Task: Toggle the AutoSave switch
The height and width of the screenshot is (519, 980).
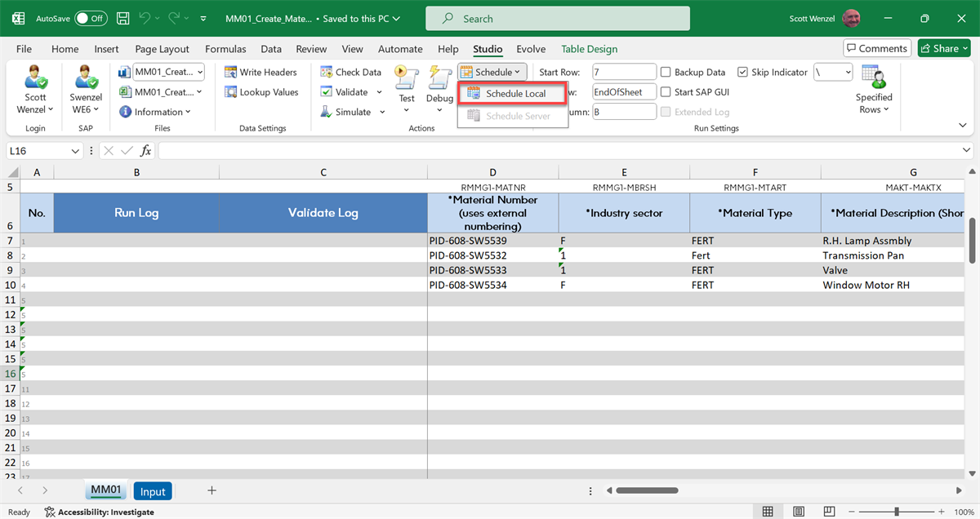Action: (91, 18)
